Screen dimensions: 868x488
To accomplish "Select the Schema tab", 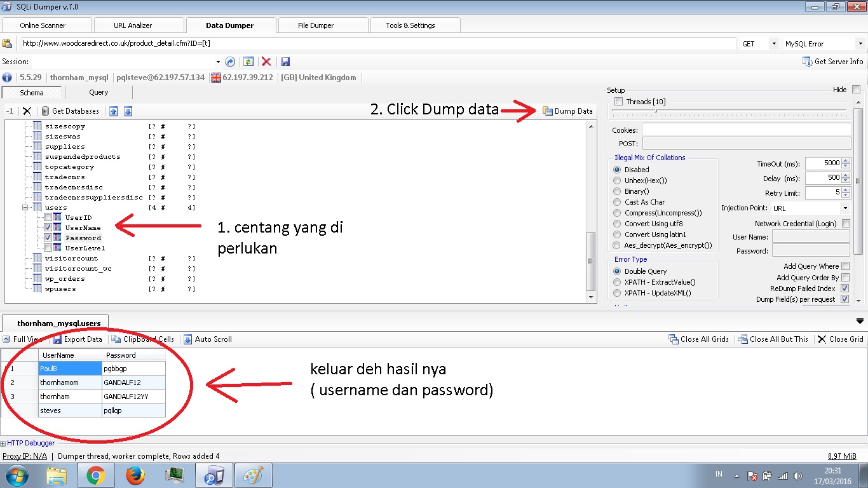I will (x=32, y=93).
